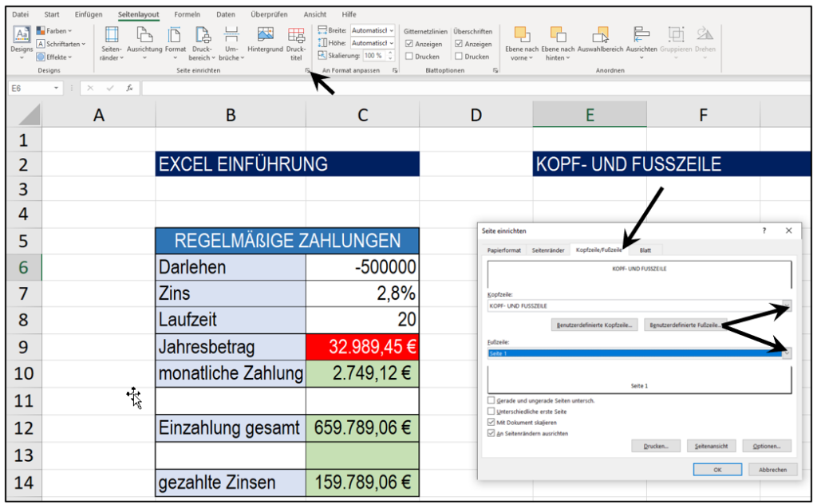The height and width of the screenshot is (504, 817).
Task: Click Ebene nach hinten icon
Action: [x=558, y=44]
